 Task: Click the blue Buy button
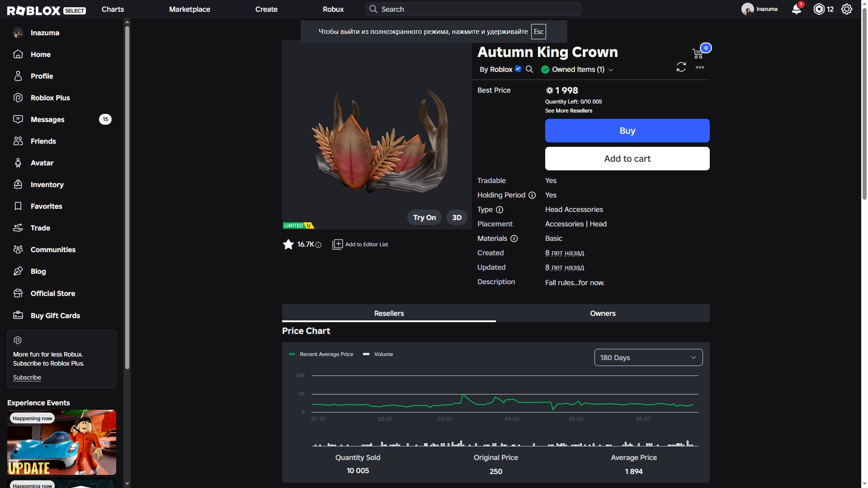coord(627,131)
